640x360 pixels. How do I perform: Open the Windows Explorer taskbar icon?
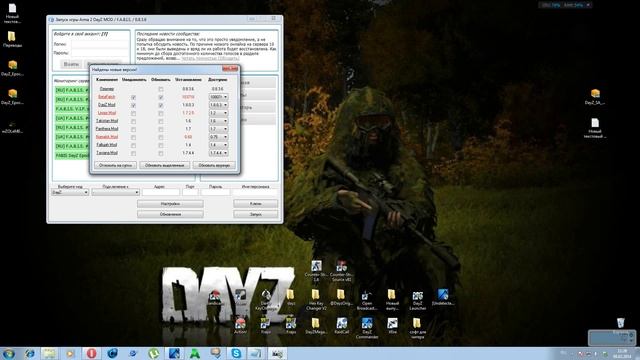click(50, 353)
